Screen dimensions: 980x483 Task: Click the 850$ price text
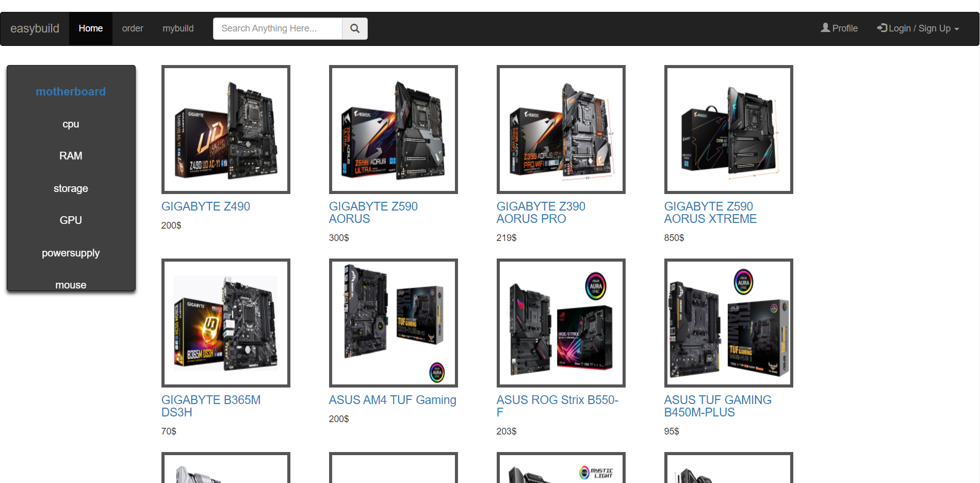pyautogui.click(x=674, y=238)
